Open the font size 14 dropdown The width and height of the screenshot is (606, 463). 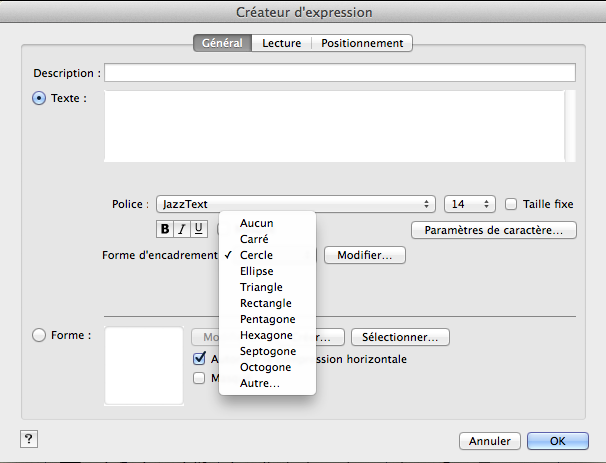click(x=469, y=204)
